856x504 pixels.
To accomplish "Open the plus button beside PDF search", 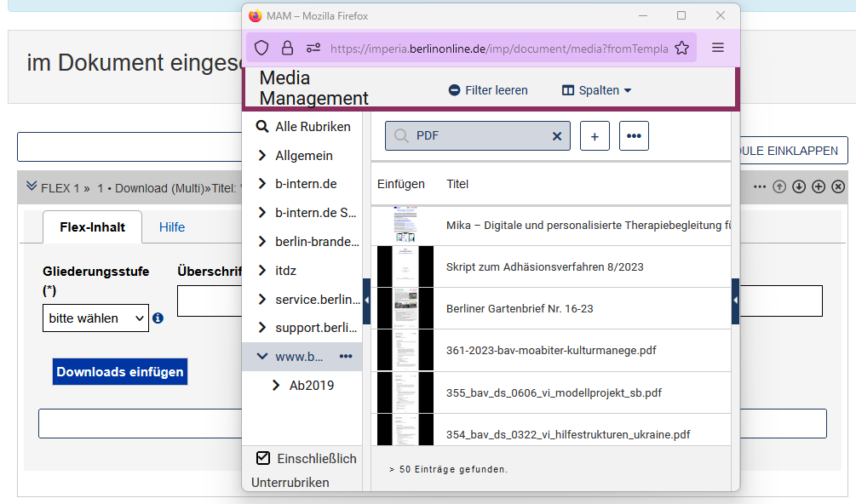I will point(595,135).
